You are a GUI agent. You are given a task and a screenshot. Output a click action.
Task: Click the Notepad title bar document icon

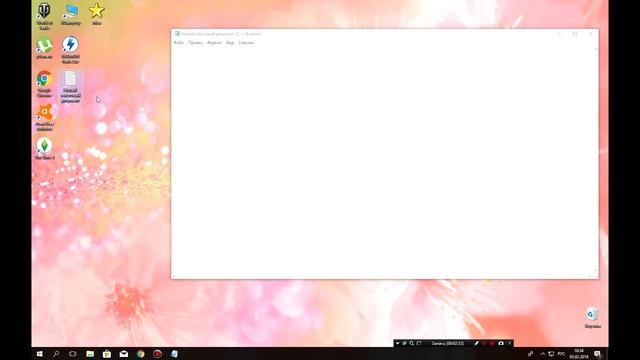tap(177, 34)
